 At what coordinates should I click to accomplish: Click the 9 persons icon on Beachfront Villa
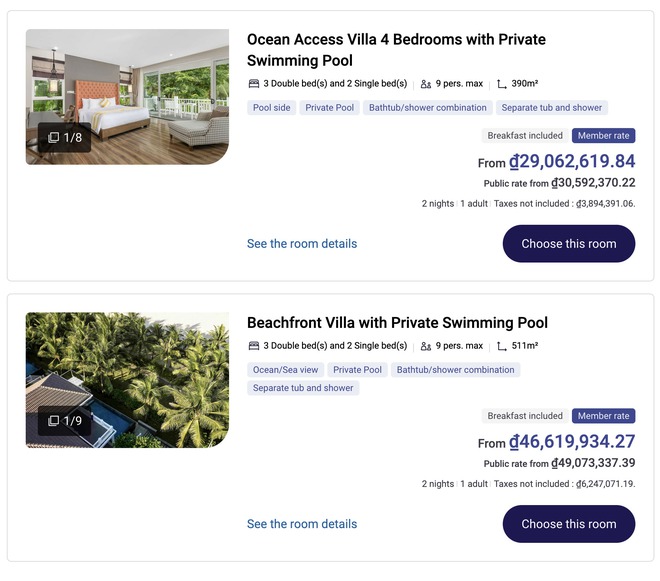(426, 346)
